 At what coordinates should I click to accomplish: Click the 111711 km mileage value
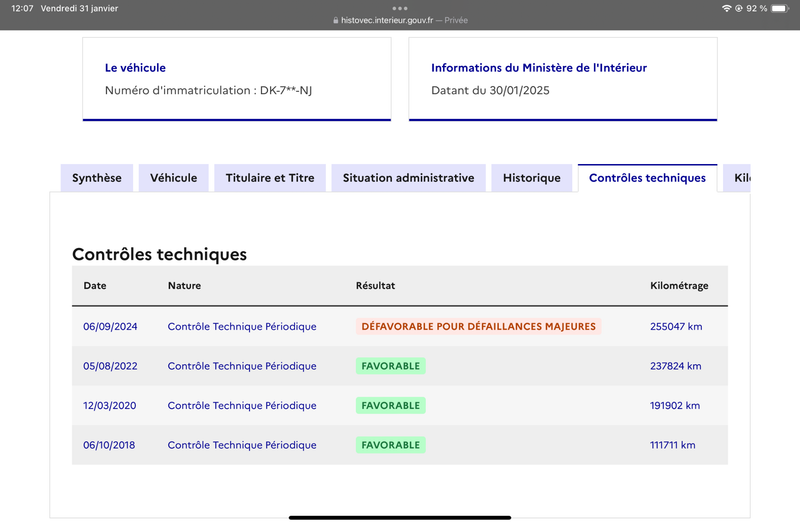tap(672, 445)
